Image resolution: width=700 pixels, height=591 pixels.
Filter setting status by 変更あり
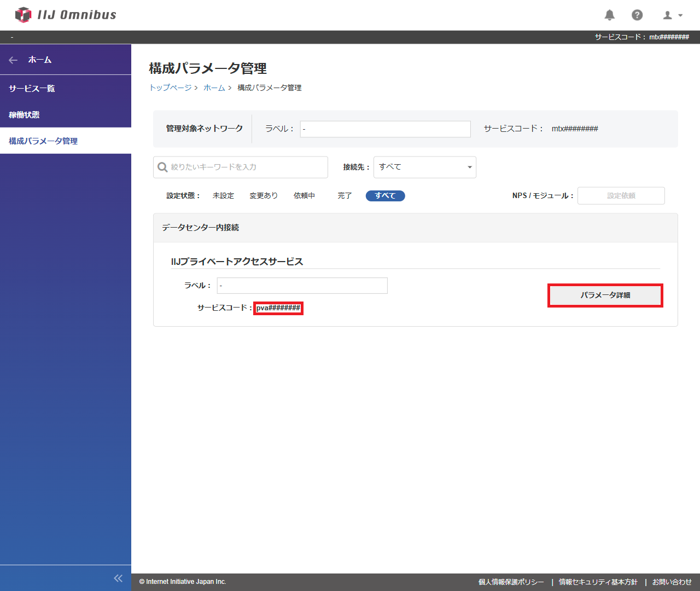pos(264,196)
